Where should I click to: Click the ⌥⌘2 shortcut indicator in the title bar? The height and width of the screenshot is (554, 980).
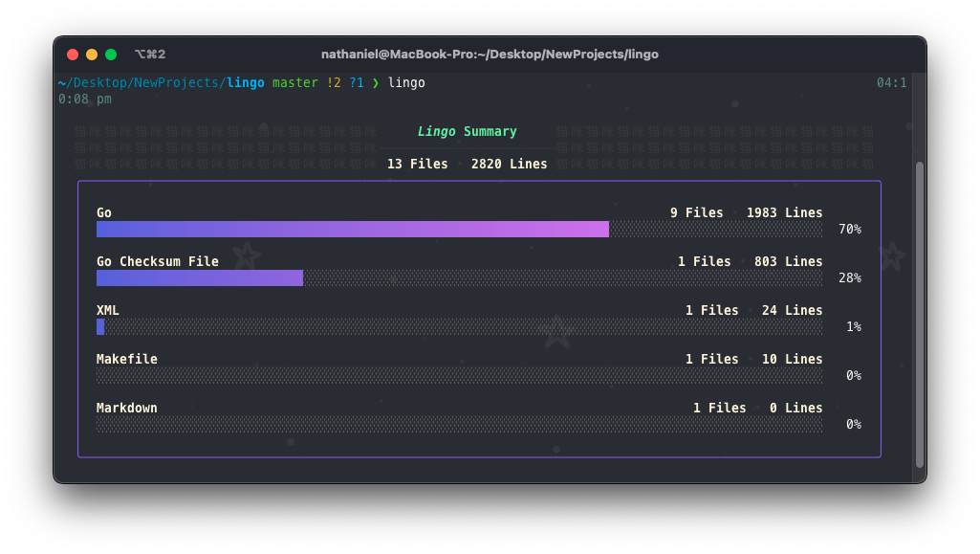(150, 55)
